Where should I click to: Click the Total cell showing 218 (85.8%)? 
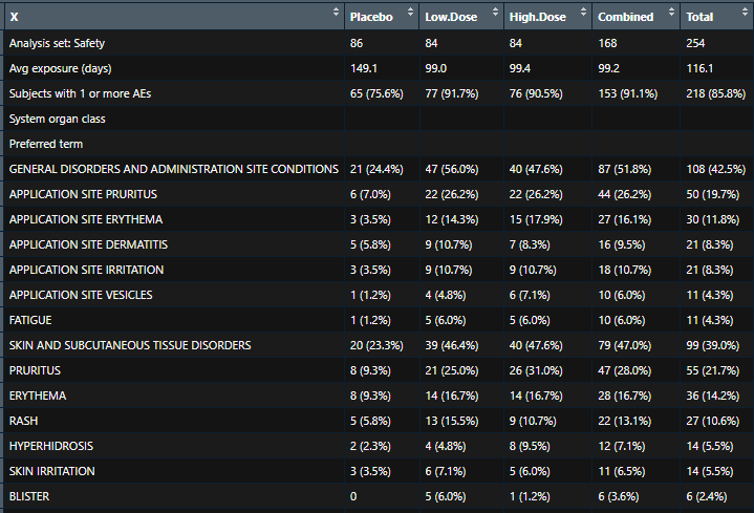714,93
